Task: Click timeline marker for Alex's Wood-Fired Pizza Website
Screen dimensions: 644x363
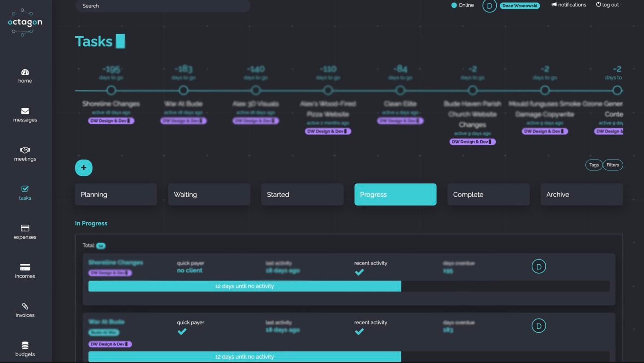Action: (328, 90)
